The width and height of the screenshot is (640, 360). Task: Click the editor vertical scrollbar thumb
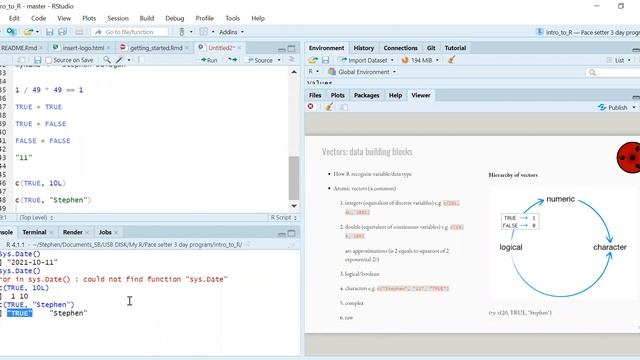[294, 178]
